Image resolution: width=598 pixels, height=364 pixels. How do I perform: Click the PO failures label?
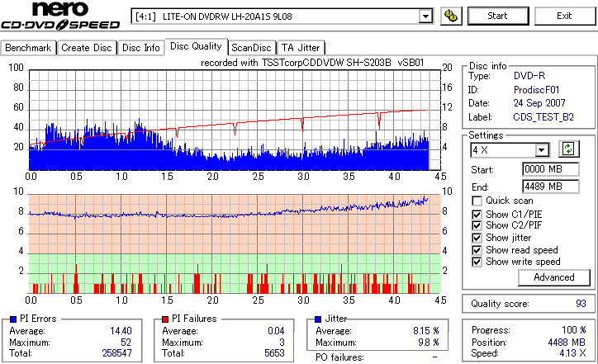tap(339, 357)
